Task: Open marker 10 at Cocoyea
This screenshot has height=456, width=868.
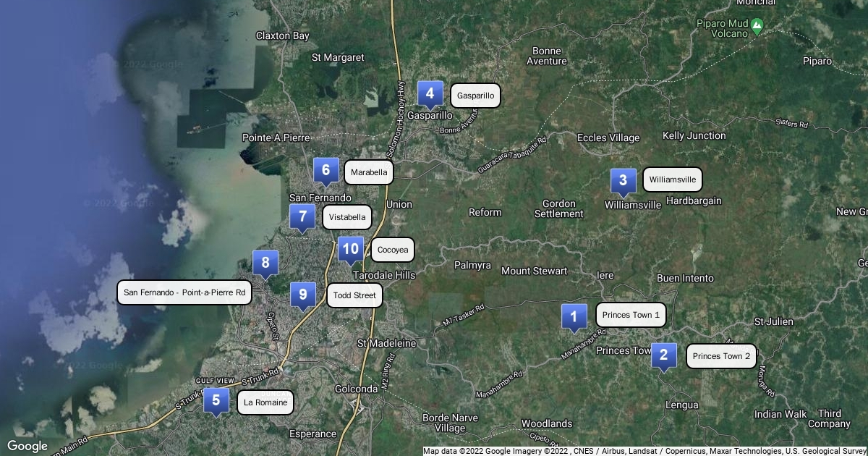Action: (x=351, y=250)
